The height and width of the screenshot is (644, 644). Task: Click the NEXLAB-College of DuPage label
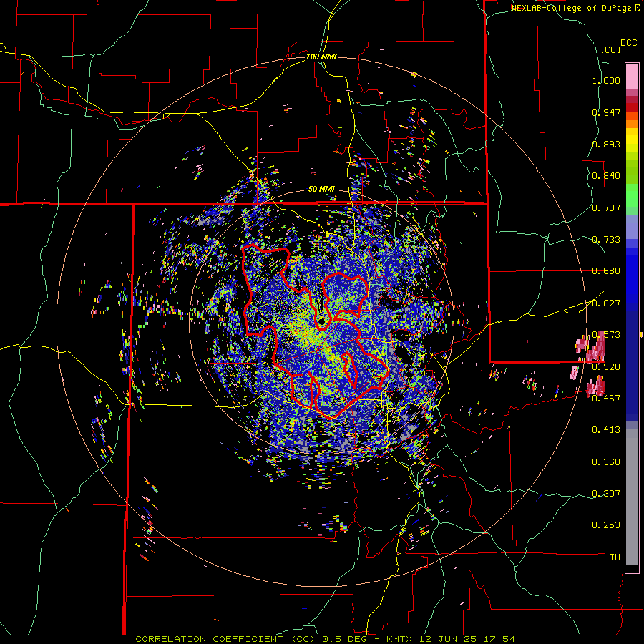click(x=571, y=8)
